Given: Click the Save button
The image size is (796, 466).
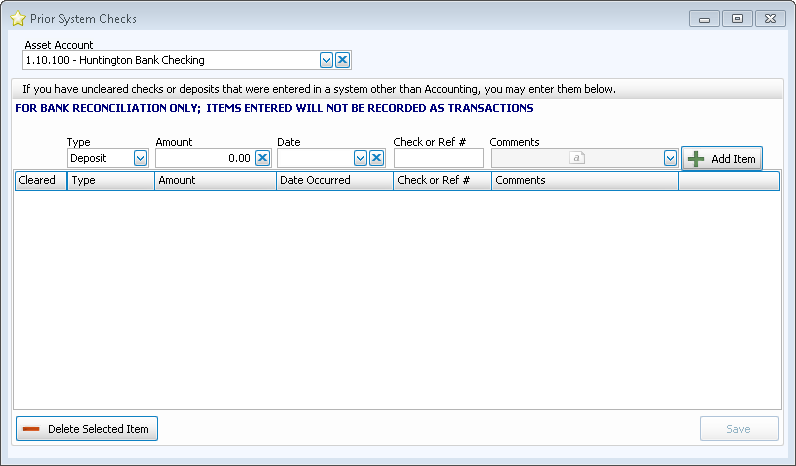Looking at the screenshot, I should 738,429.
